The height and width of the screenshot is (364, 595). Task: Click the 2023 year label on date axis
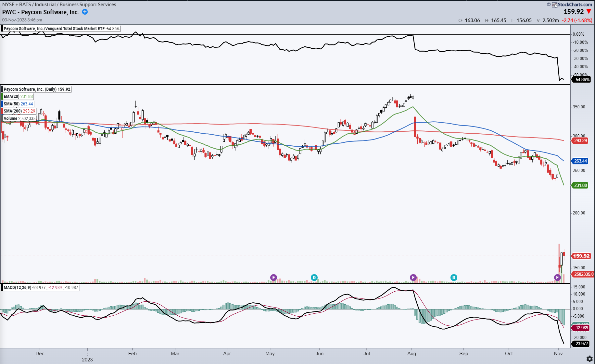point(87,359)
